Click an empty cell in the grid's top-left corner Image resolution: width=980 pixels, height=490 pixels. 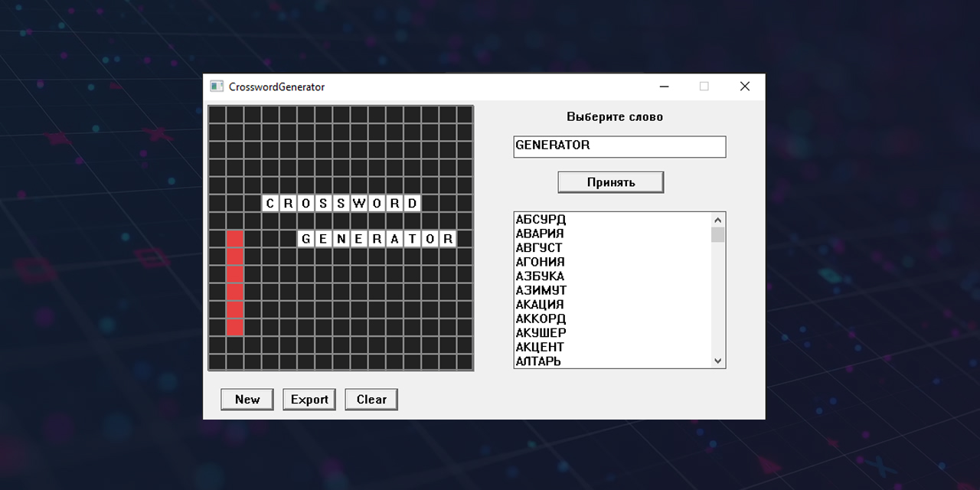(x=217, y=113)
